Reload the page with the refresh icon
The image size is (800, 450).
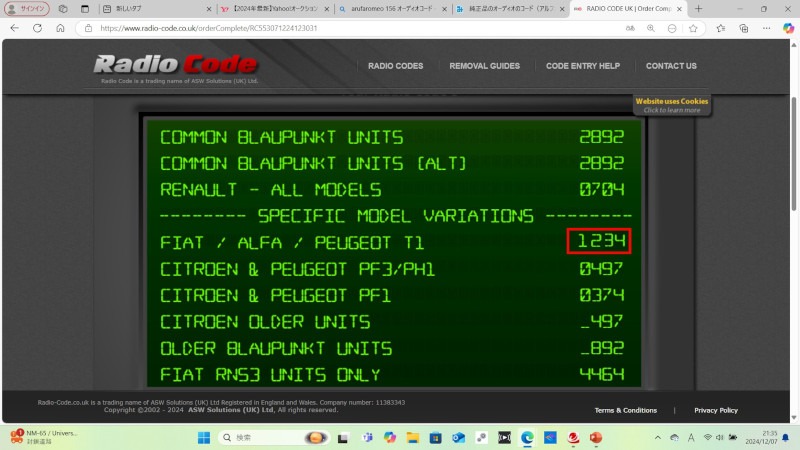coord(37,28)
